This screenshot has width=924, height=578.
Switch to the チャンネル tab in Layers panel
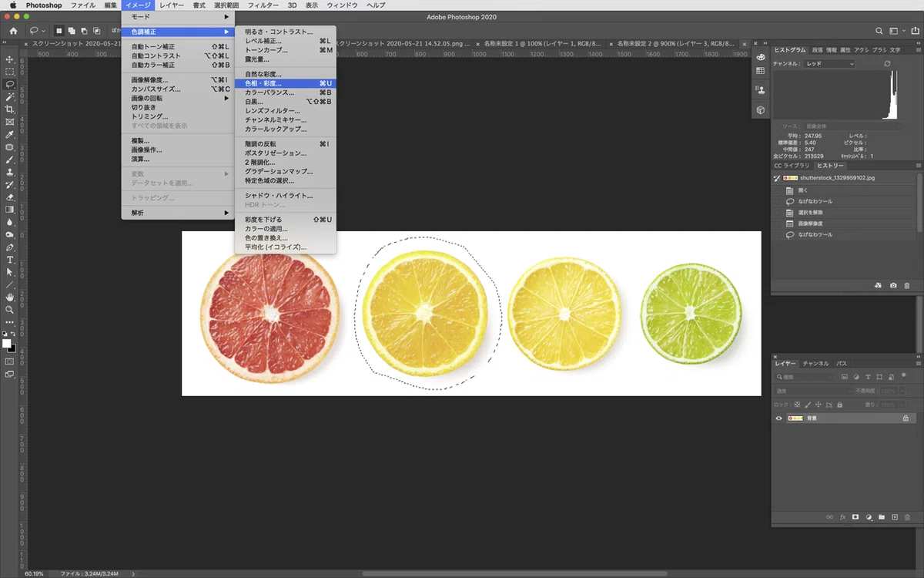(815, 363)
